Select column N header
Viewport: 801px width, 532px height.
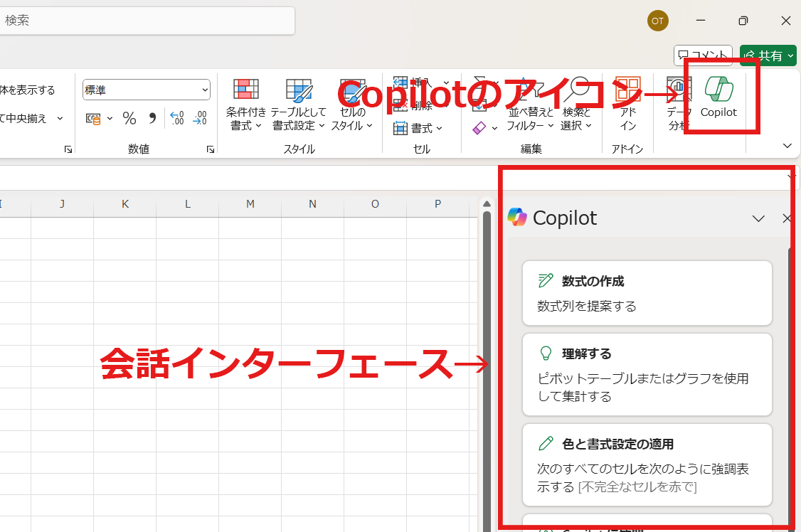pyautogui.click(x=312, y=204)
